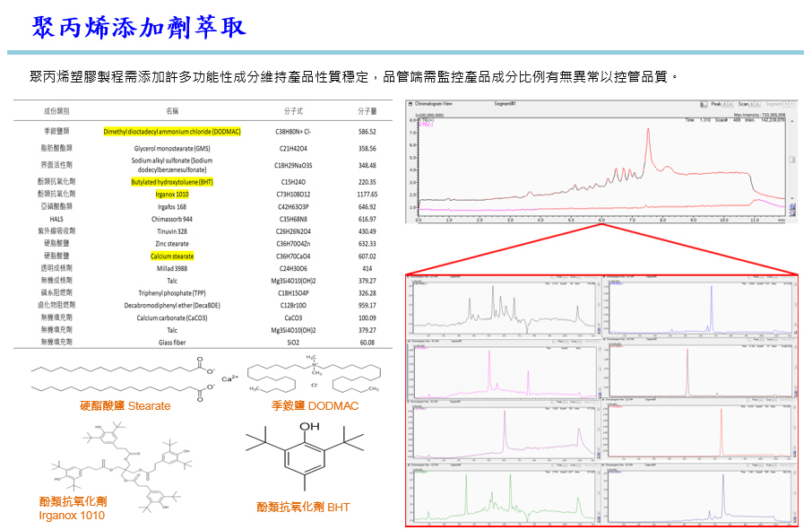Click the Segment forward navigation arrow
The image size is (812, 530).
[x=792, y=103]
